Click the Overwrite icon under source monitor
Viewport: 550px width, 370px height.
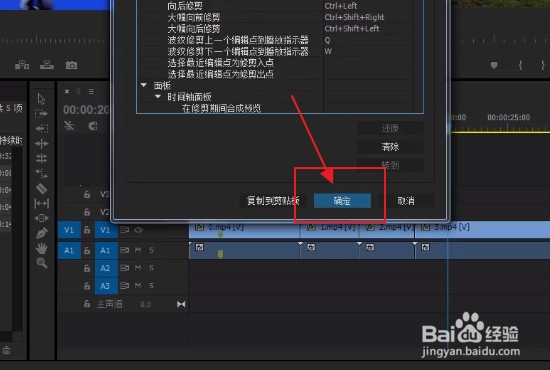(47, 65)
